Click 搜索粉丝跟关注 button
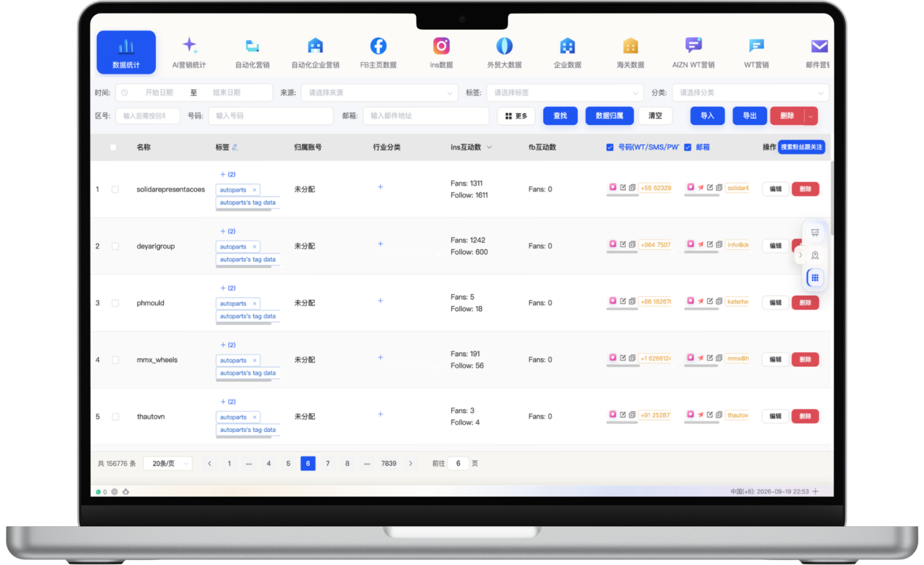The width and height of the screenshot is (924, 565). coord(801,147)
